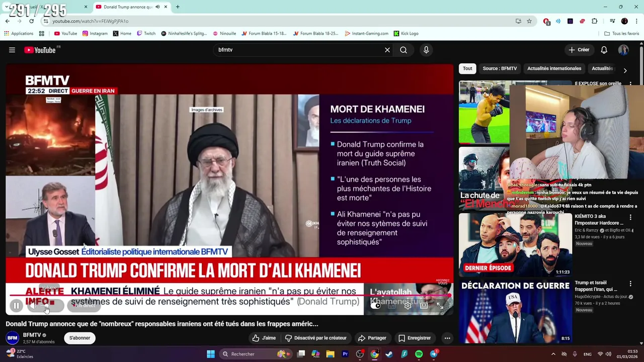Viewport: 644px width, 362px height.
Task: Enter full screen video mode
Action: (x=440, y=305)
